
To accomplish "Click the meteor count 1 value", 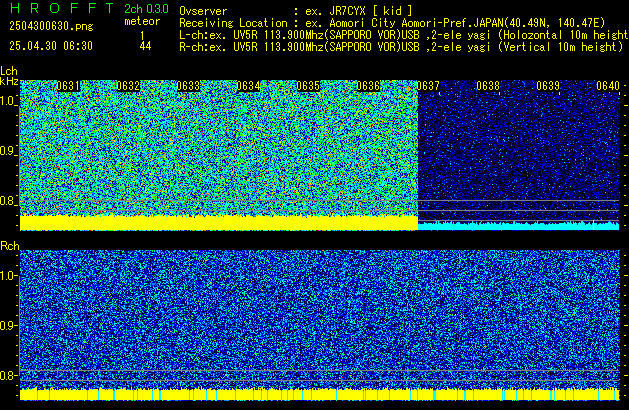I will point(142,36).
